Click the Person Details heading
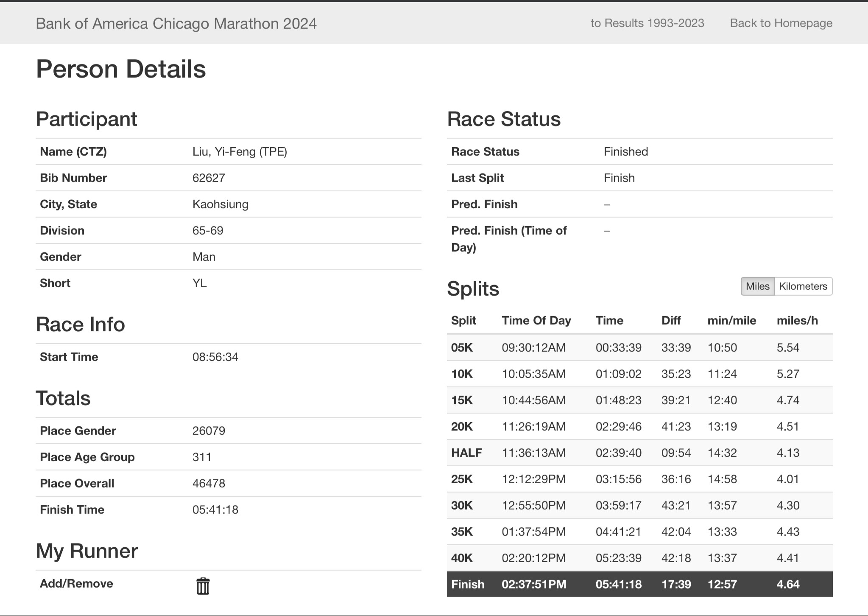Screen dimensions: 868x616 pyautogui.click(x=121, y=69)
